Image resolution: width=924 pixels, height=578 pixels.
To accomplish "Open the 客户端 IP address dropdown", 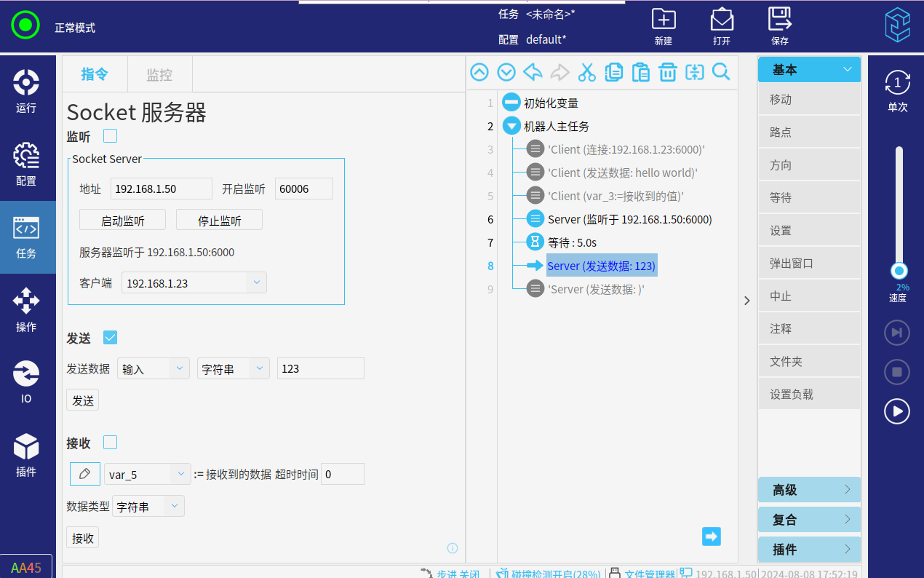I will pos(256,282).
